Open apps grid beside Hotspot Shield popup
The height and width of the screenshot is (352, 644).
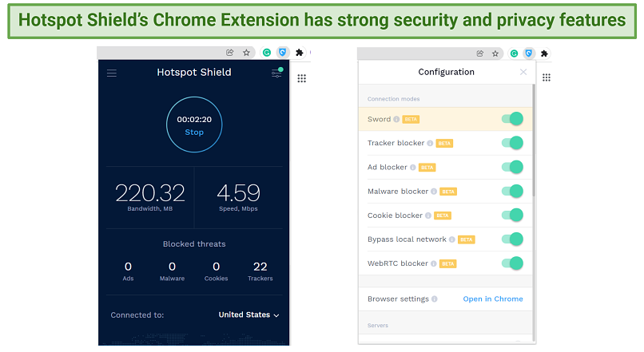coord(302,78)
